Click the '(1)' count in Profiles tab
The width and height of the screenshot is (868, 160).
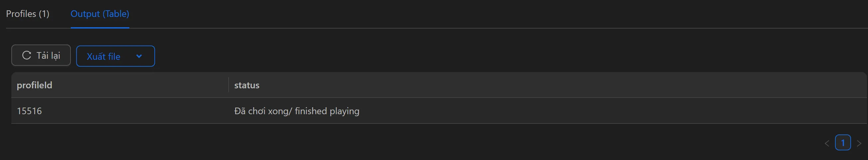(x=44, y=14)
